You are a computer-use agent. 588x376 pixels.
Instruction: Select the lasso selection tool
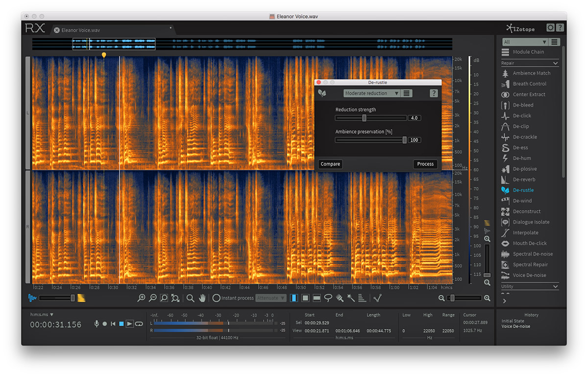point(328,298)
